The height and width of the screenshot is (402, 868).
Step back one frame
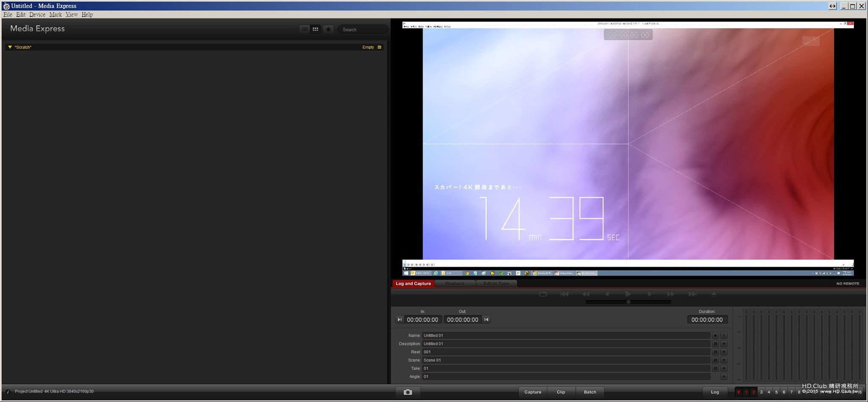point(607,294)
